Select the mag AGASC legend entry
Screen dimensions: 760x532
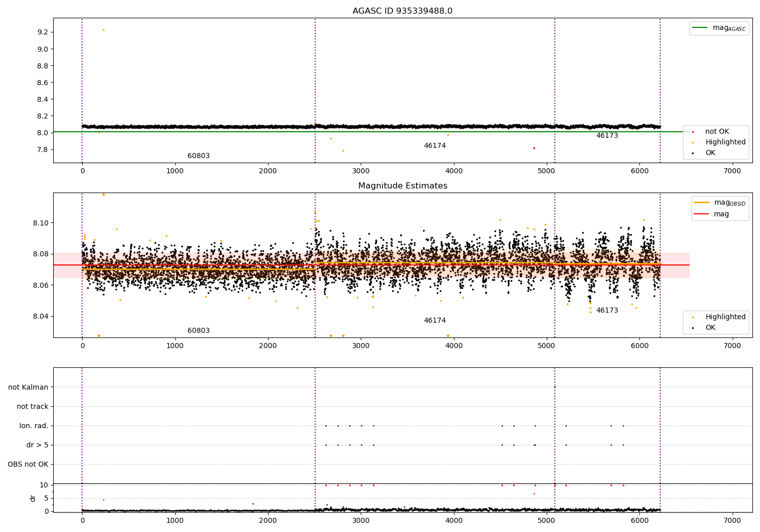click(719, 28)
